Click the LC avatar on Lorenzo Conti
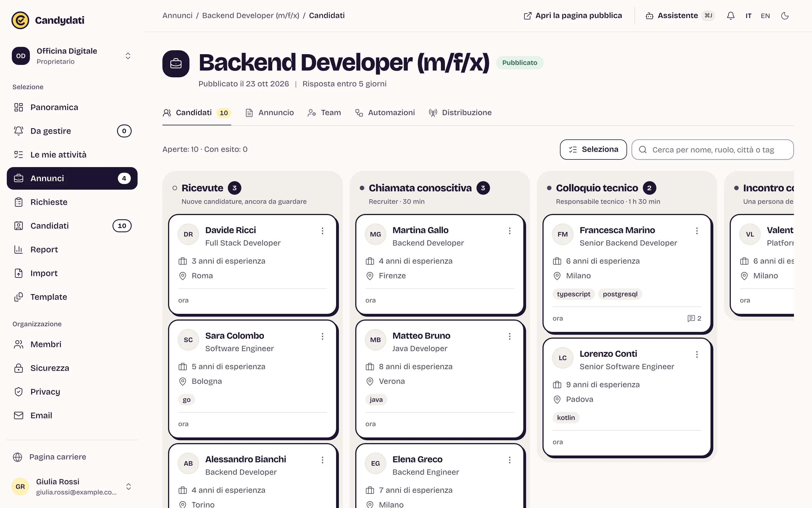The width and height of the screenshot is (812, 508). 563,358
